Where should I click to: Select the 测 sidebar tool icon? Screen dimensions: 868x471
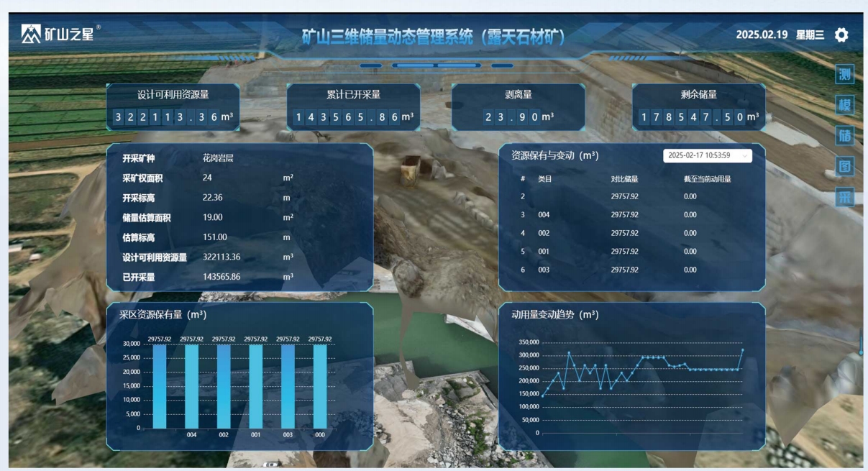[845, 74]
